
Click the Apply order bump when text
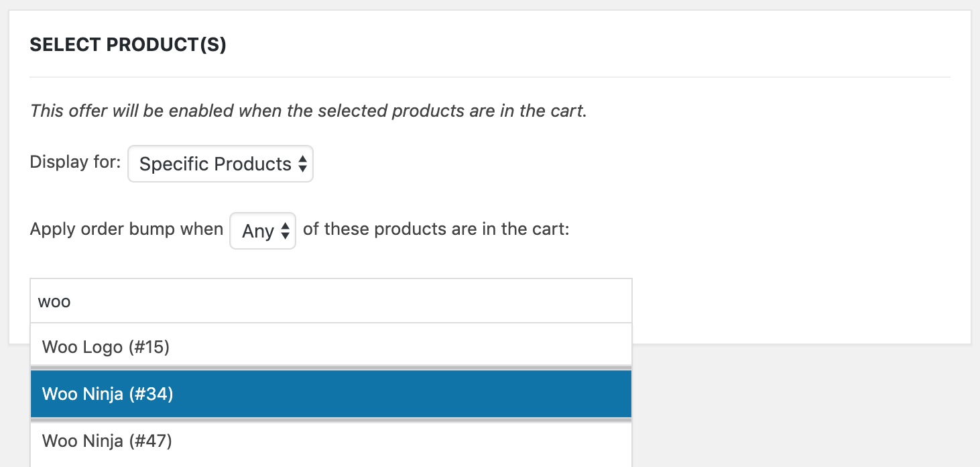[x=125, y=229]
